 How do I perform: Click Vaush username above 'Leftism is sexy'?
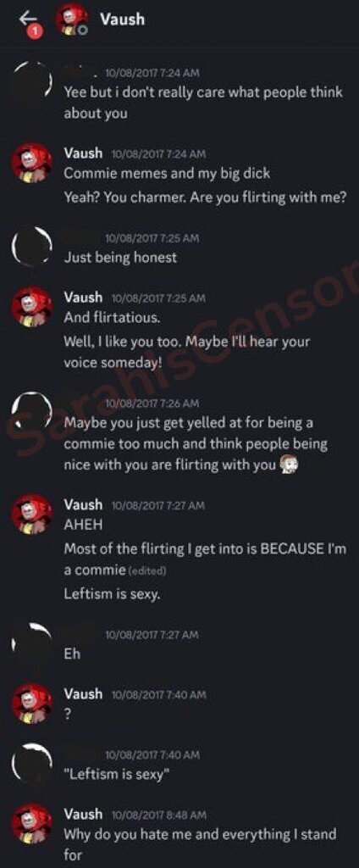[83, 504]
